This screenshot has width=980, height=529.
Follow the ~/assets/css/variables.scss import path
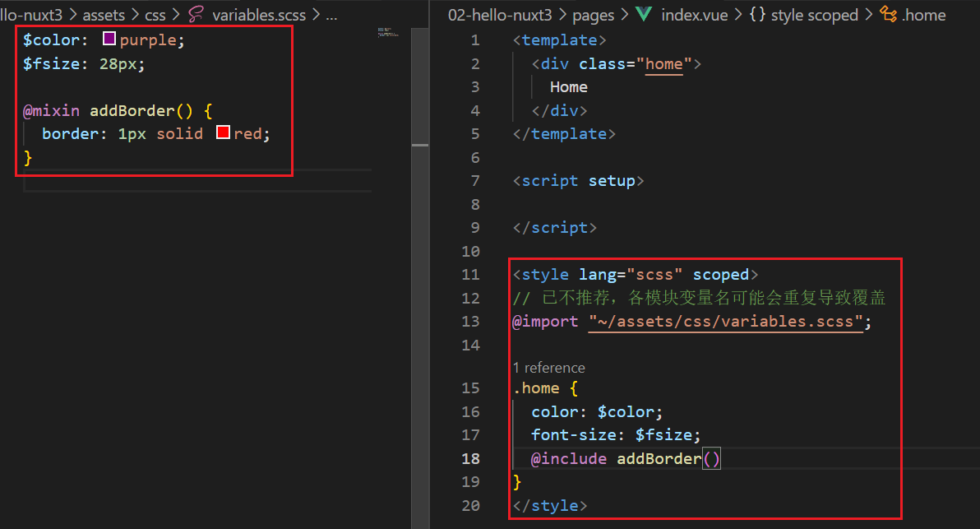726,322
